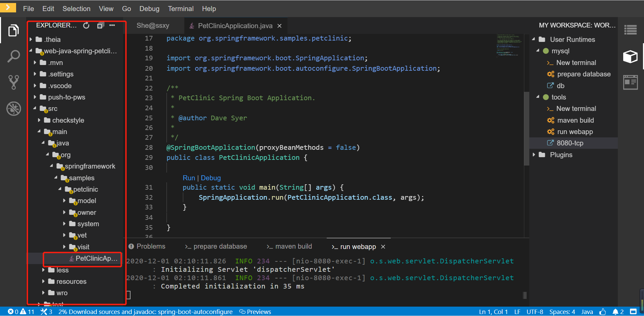Click the main menu arrow logo
The image size is (644, 316).
pos(8,7)
